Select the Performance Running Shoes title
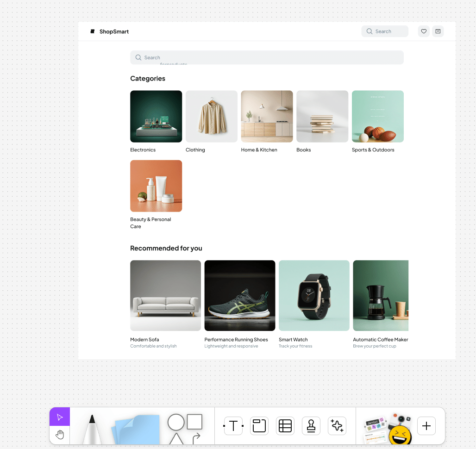The height and width of the screenshot is (449, 476). click(236, 339)
